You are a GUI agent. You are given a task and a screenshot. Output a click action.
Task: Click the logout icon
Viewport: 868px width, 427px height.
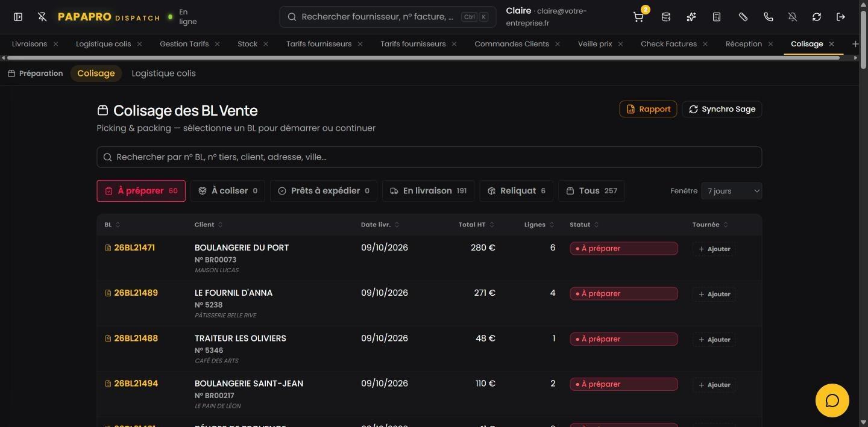tap(841, 17)
